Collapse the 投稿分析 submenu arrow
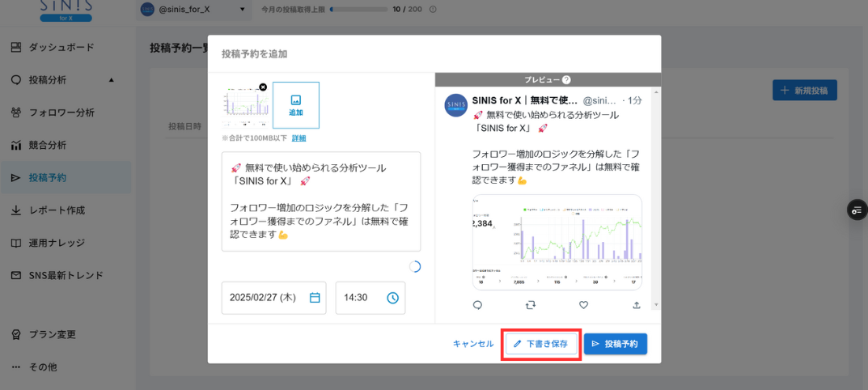868x390 pixels. pyautogui.click(x=112, y=80)
